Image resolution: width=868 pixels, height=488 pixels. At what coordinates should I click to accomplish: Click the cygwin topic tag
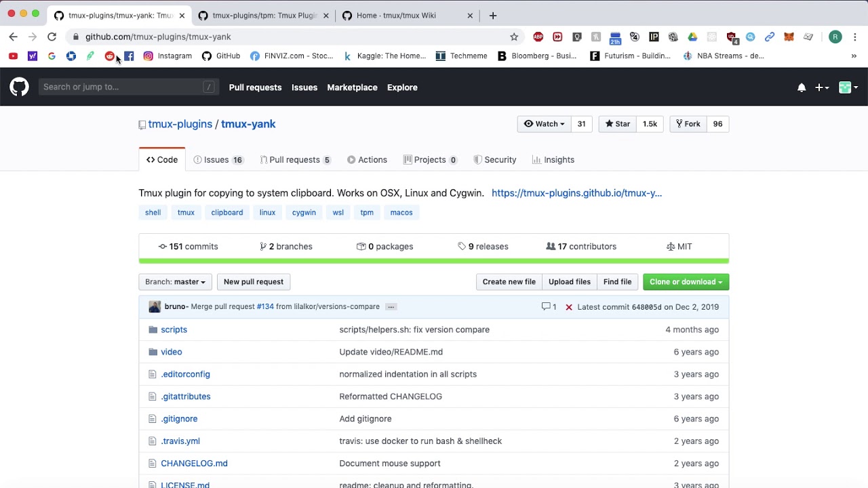click(x=304, y=213)
